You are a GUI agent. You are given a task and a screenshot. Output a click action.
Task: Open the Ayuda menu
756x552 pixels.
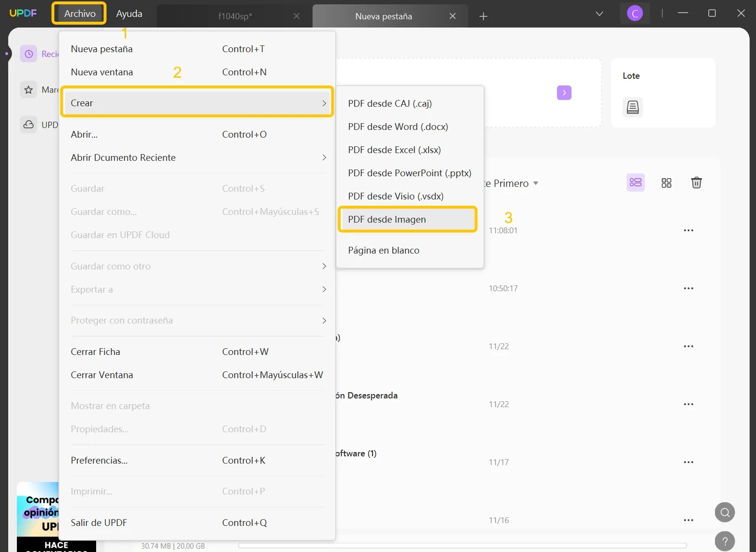click(x=129, y=14)
